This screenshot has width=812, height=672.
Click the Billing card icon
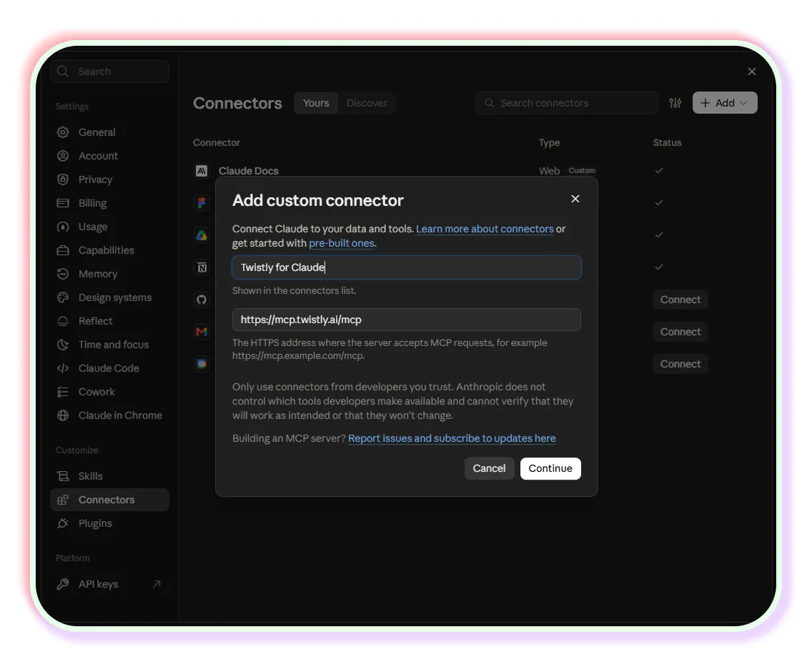[x=63, y=203]
